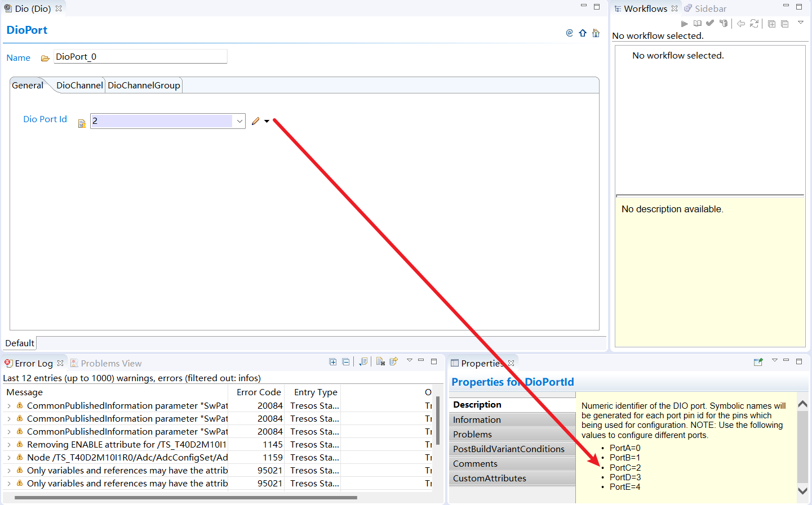Click inside the Dio Port Id value field
Viewport: 812px width, 505px height.
coord(162,121)
